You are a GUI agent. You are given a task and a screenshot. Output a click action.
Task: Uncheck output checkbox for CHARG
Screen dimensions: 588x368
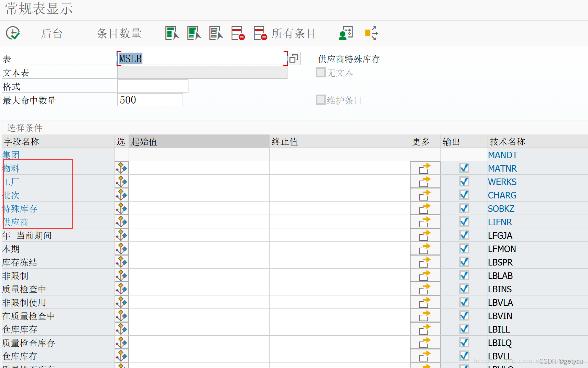click(x=464, y=195)
